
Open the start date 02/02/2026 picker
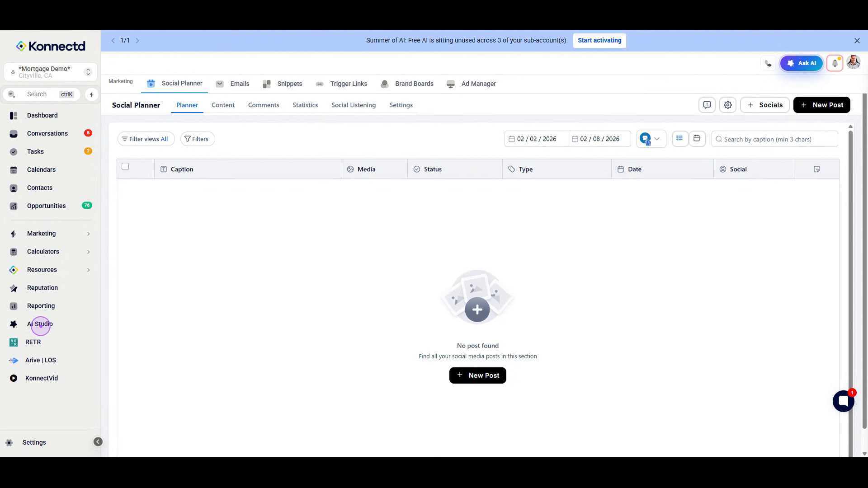(x=536, y=139)
